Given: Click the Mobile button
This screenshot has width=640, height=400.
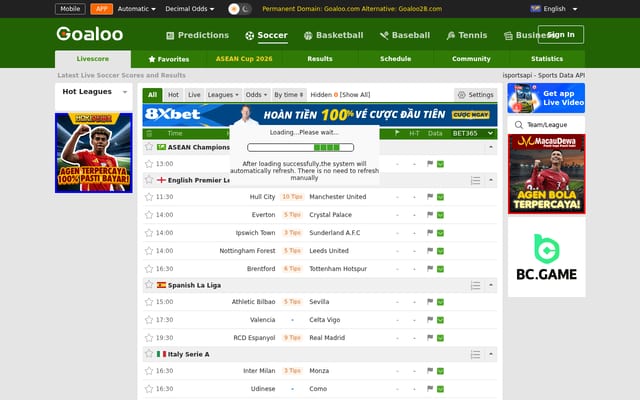Looking at the screenshot, I should [x=70, y=9].
